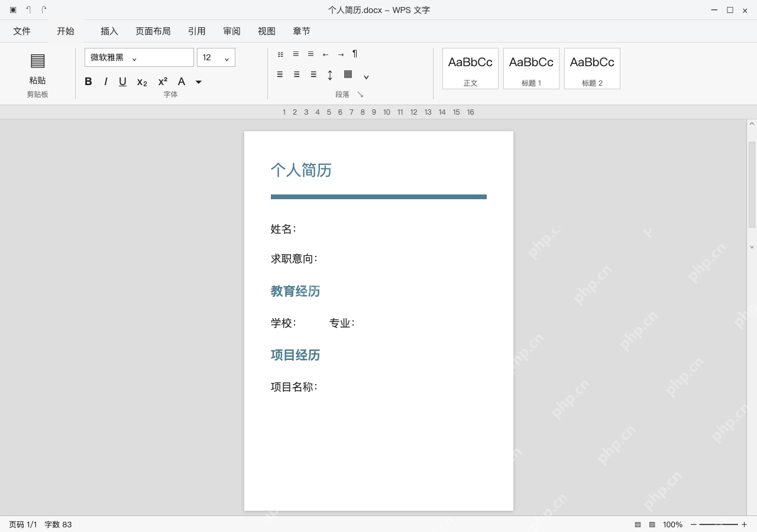The width and height of the screenshot is (757, 532).
Task: Click the zoom out minus button
Action: coord(694,524)
